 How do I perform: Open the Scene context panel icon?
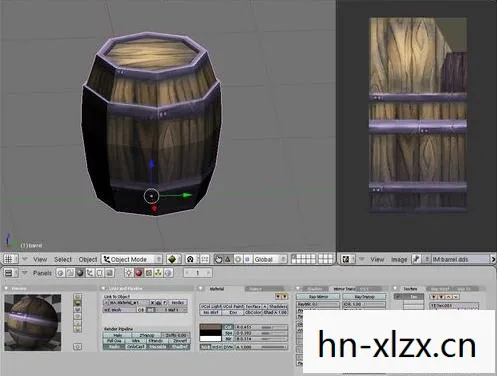click(109, 273)
